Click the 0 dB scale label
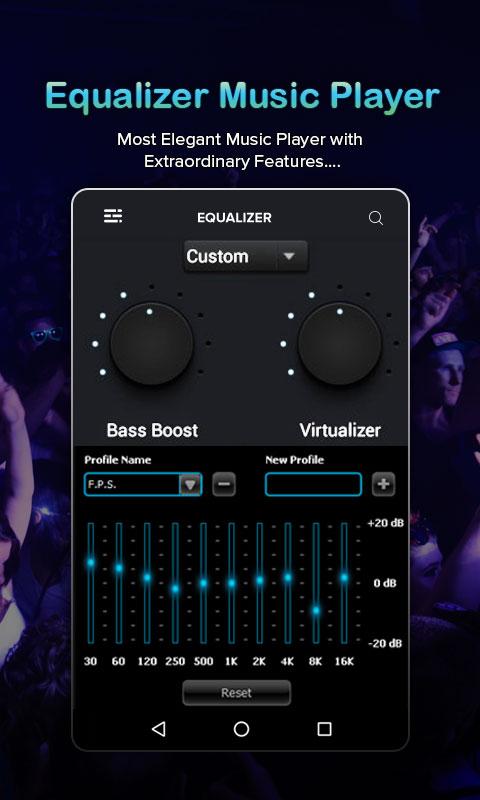This screenshot has height=800, width=480. [385, 583]
